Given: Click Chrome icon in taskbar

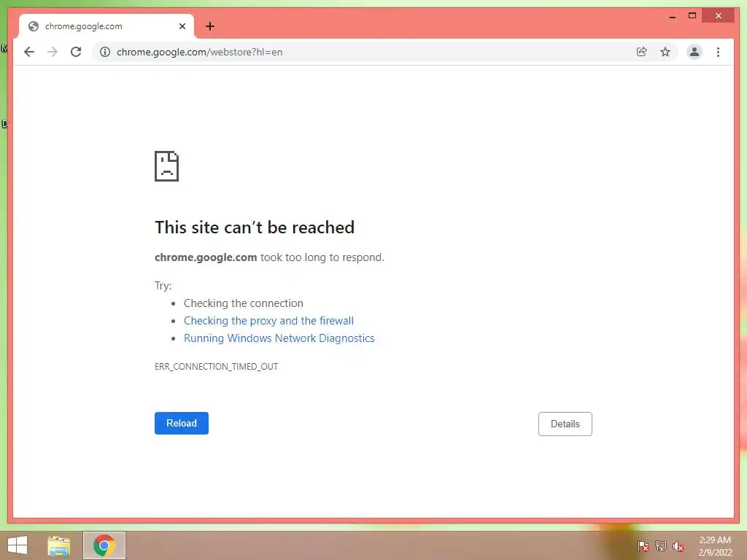Looking at the screenshot, I should [x=104, y=545].
